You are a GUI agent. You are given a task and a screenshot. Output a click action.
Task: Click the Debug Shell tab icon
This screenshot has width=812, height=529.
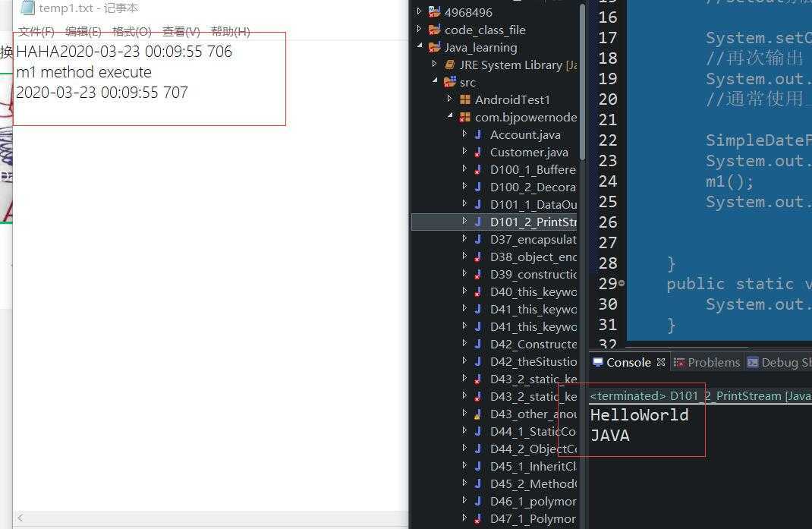[x=753, y=362]
